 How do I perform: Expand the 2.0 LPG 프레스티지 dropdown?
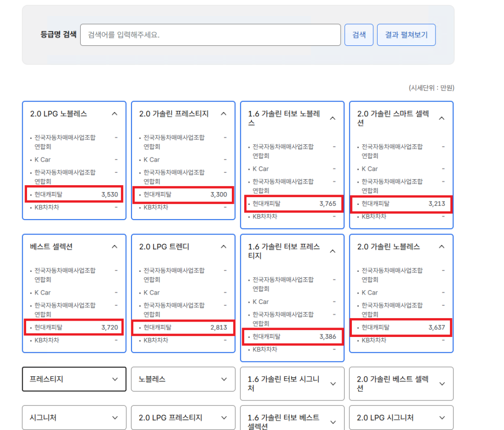224,418
